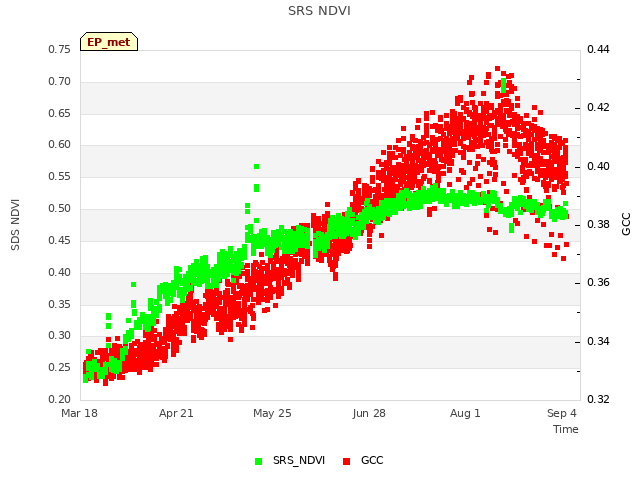The image size is (640, 480).
Task: Click the SRS NDVI chart title
Action: (319, 11)
